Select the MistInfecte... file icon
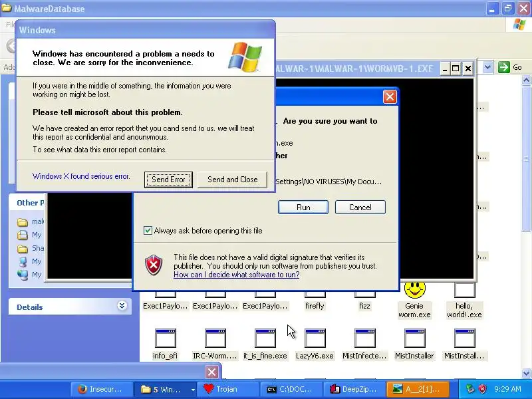 (x=364, y=338)
